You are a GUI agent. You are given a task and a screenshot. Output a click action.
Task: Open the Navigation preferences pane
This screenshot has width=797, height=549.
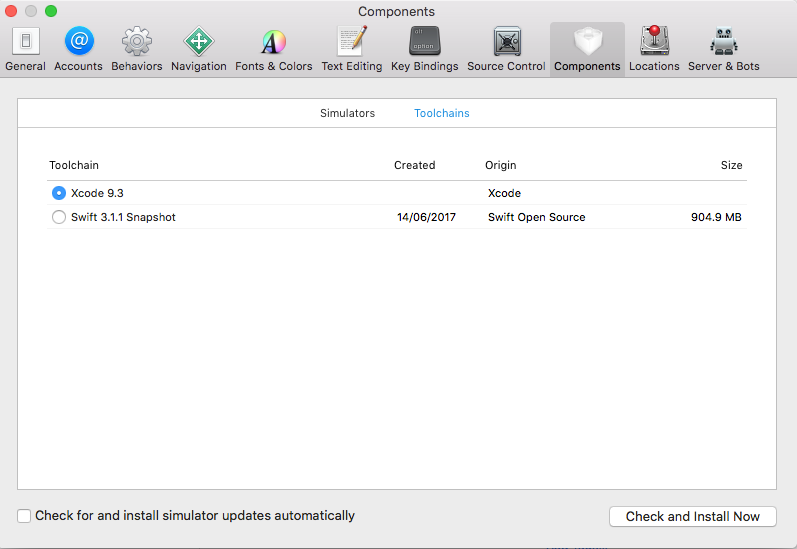(199, 49)
